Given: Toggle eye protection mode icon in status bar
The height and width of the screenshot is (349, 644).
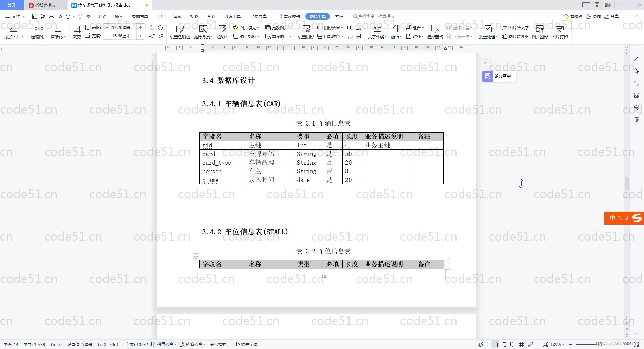Looking at the screenshot, I should point(480,344).
